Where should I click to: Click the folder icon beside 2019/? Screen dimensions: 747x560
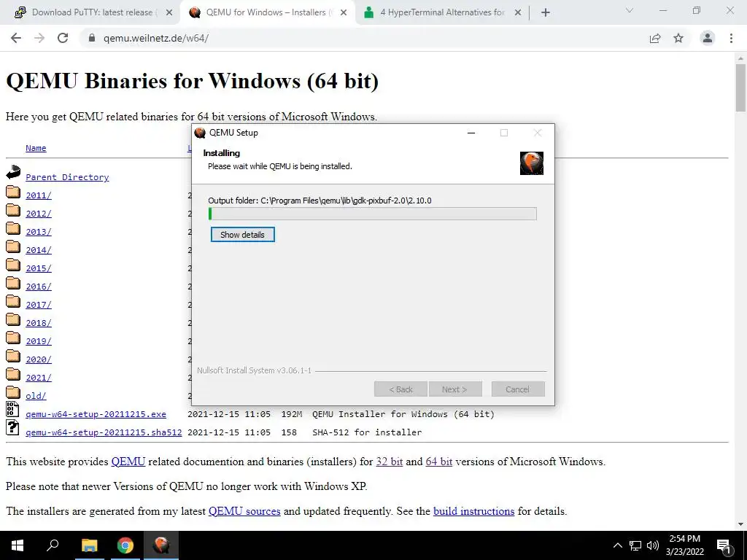(x=13, y=338)
